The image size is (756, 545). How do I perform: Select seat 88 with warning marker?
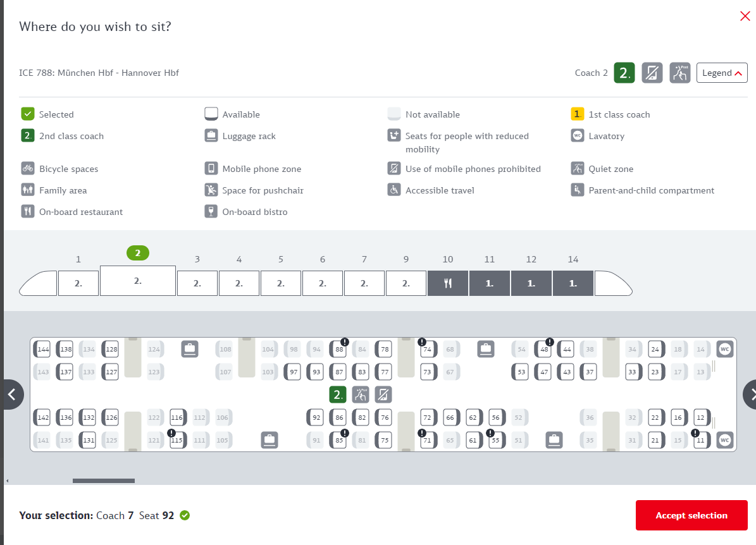point(338,349)
